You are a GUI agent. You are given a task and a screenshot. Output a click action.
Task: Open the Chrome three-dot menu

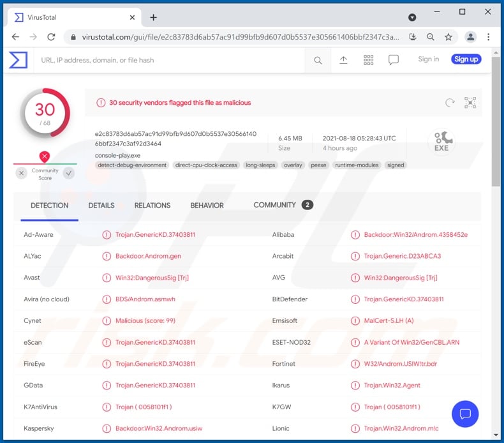pos(488,37)
